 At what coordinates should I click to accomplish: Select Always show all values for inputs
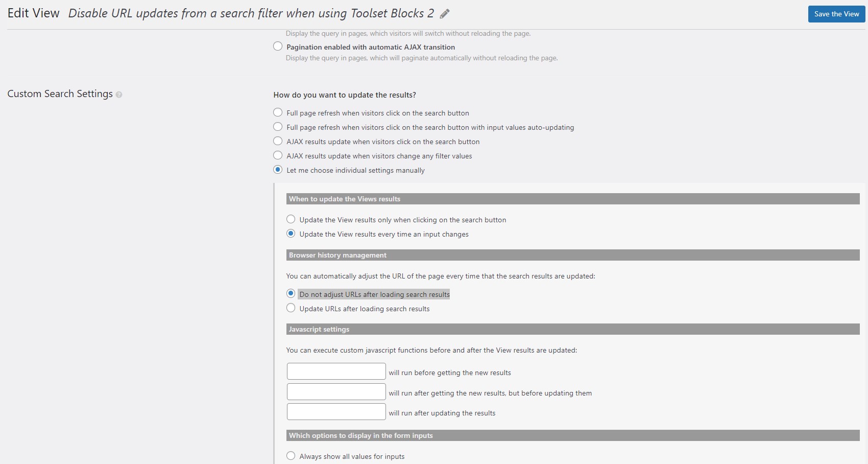pyautogui.click(x=291, y=456)
